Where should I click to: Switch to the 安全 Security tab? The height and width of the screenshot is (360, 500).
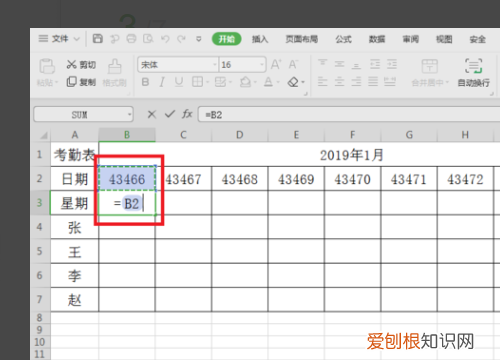click(477, 39)
